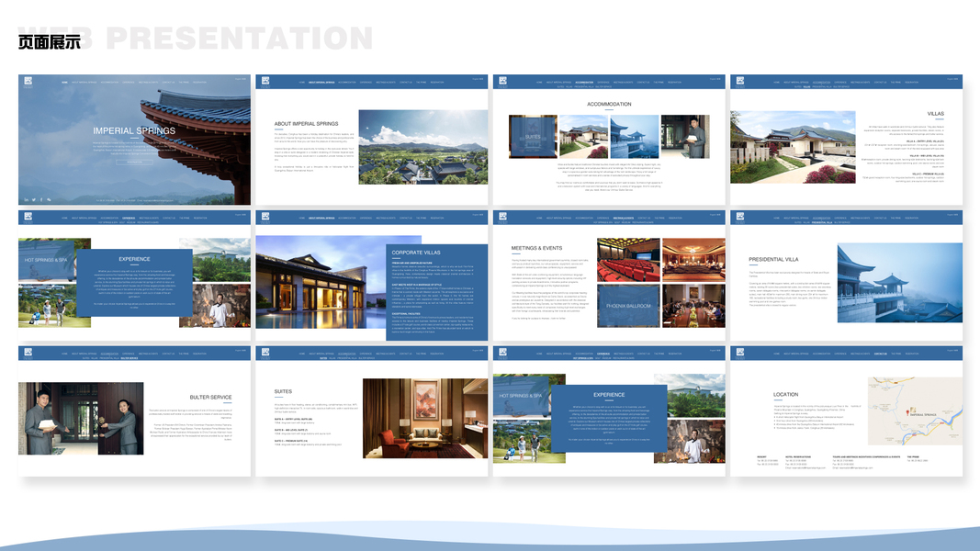Click the logo on the About Imperial Springs page
980x551 pixels.
coord(265,81)
